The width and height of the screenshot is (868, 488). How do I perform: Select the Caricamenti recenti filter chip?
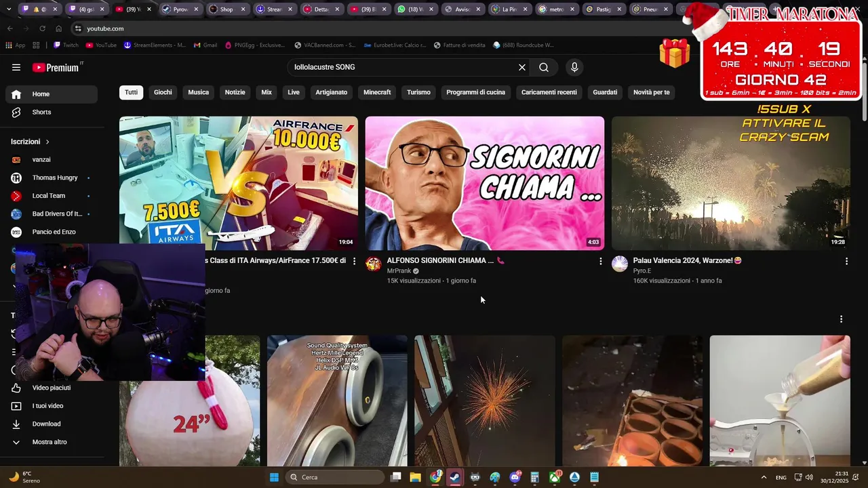(549, 92)
